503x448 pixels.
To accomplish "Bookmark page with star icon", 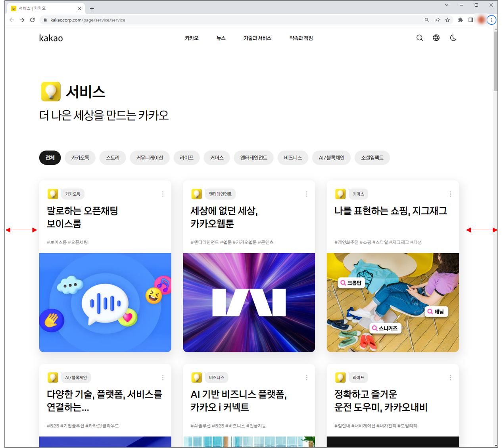I will pos(447,20).
